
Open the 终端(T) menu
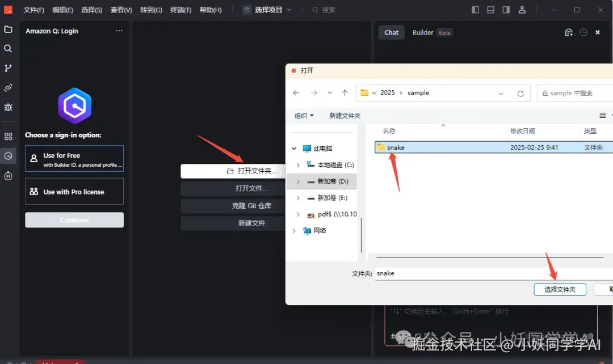point(180,10)
